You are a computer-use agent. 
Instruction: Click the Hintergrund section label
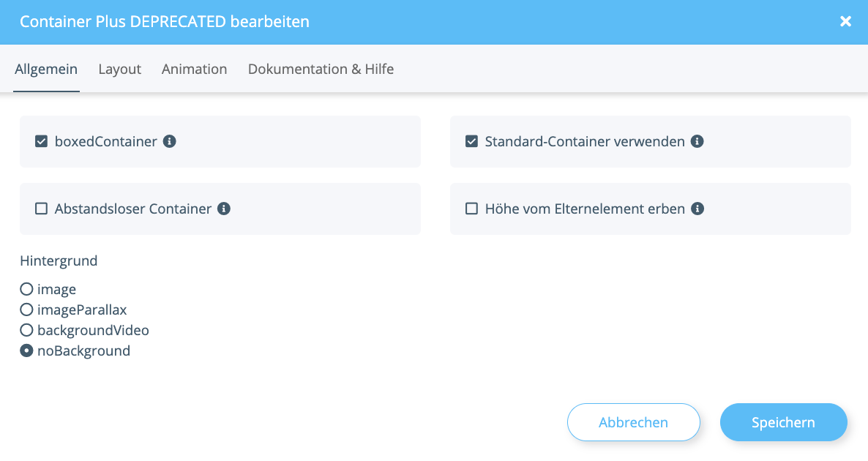(59, 261)
